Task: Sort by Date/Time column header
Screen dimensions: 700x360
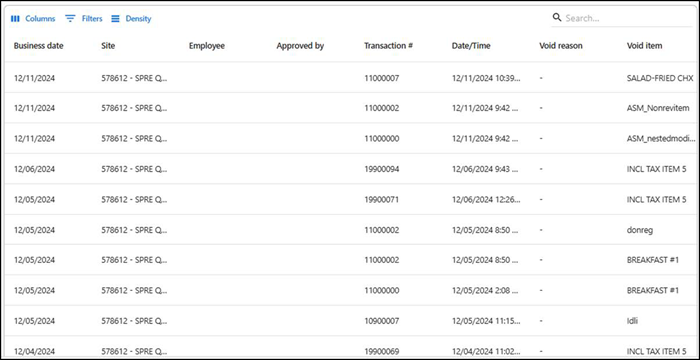Action: pyautogui.click(x=471, y=46)
